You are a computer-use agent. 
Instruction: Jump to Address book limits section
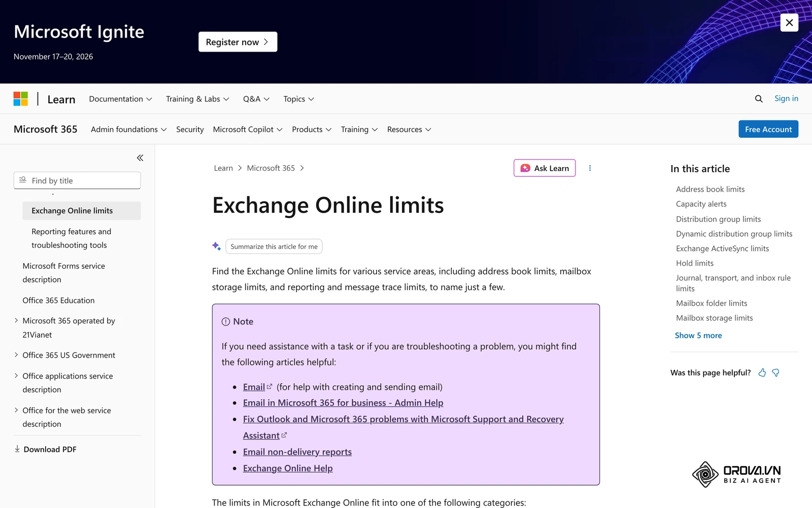pyautogui.click(x=710, y=189)
